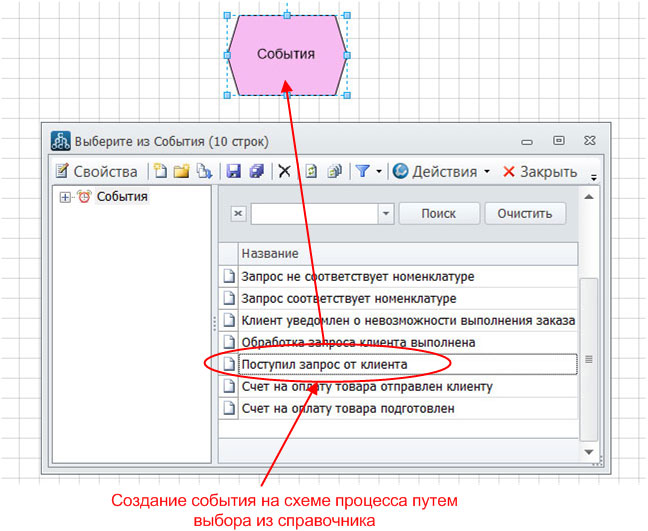This screenshot has width=648, height=531.
Task: Click the Очистить clear button
Action: click(525, 213)
